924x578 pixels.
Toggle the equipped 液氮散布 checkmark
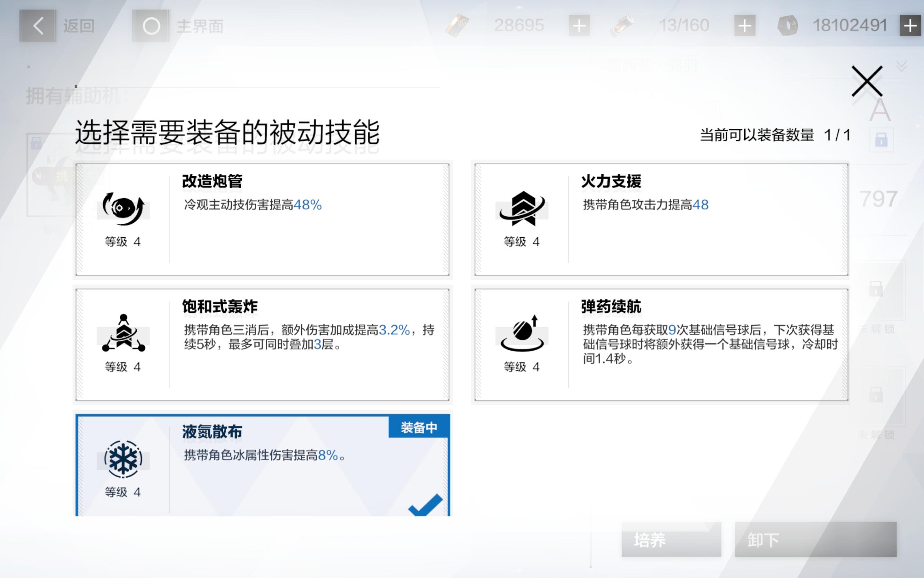[425, 505]
